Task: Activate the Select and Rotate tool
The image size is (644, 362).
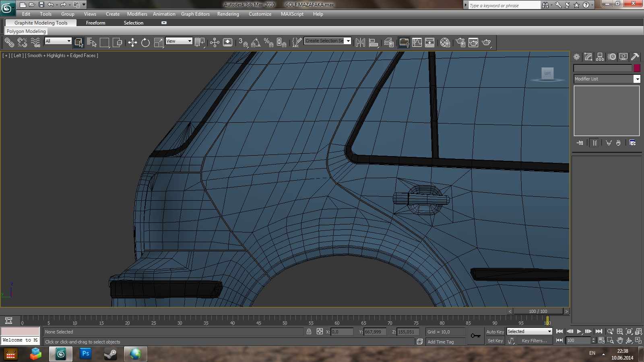Action: [145, 42]
